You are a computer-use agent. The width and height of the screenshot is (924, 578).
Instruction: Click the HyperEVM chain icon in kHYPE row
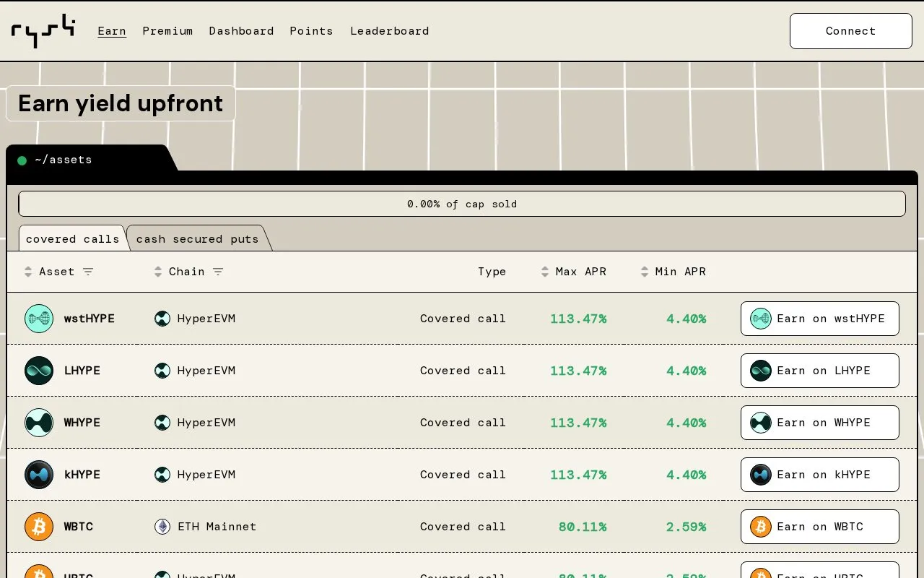tap(162, 475)
